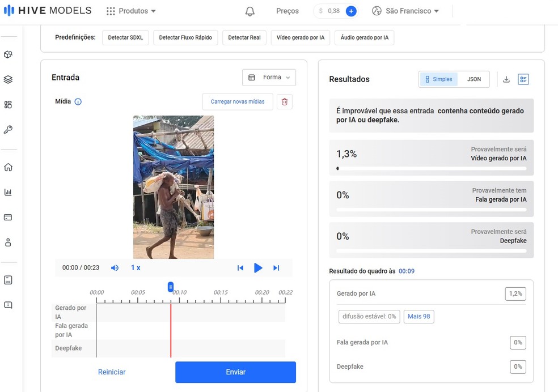
Task: Open the Produtos dropdown menu
Action: tap(131, 11)
